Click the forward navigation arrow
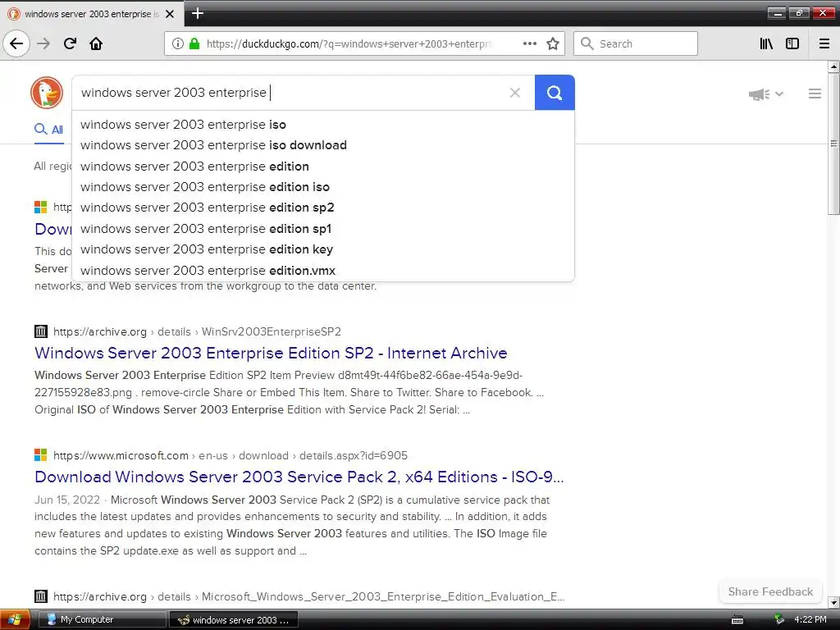The image size is (840, 630). pyautogui.click(x=43, y=43)
